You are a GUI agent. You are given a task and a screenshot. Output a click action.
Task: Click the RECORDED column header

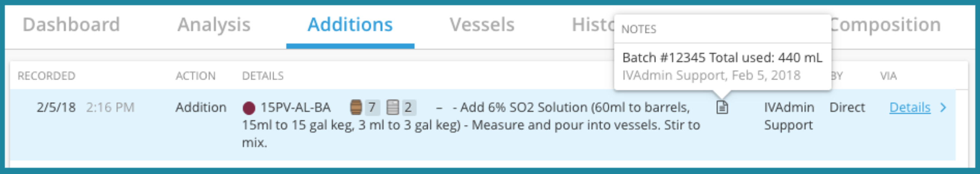pos(46,76)
